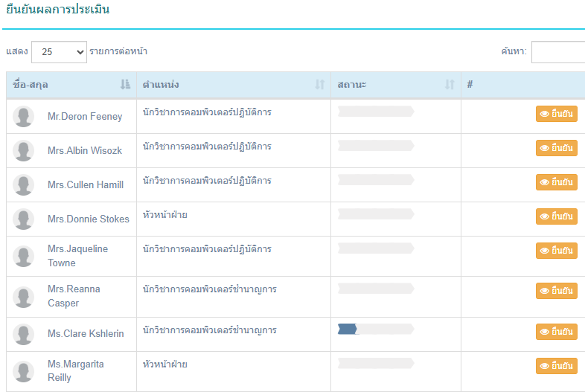Sort by the ชื่อ-สกุล column sort icon

click(x=125, y=85)
